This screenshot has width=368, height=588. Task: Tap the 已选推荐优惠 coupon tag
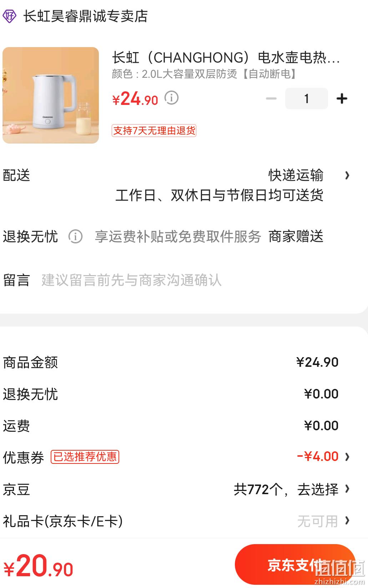click(x=85, y=457)
